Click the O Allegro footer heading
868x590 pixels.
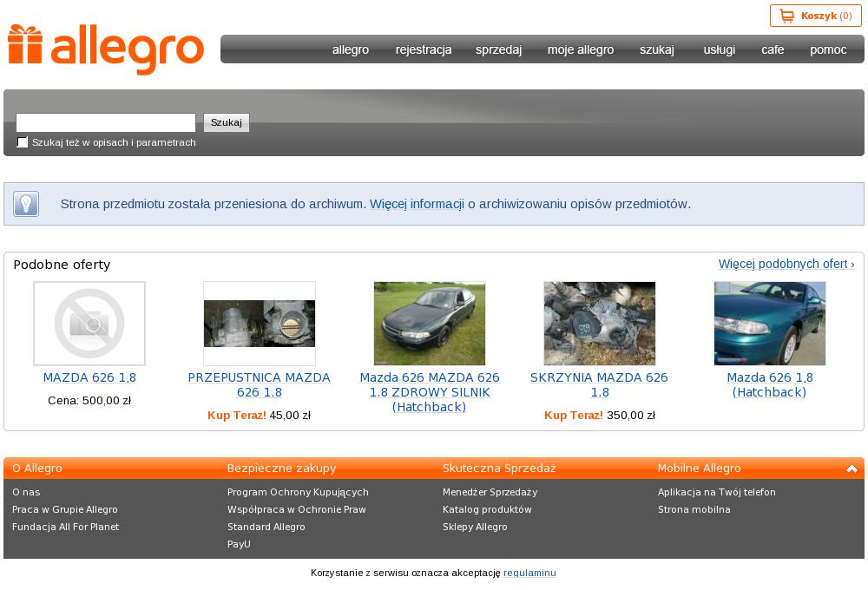click(37, 469)
